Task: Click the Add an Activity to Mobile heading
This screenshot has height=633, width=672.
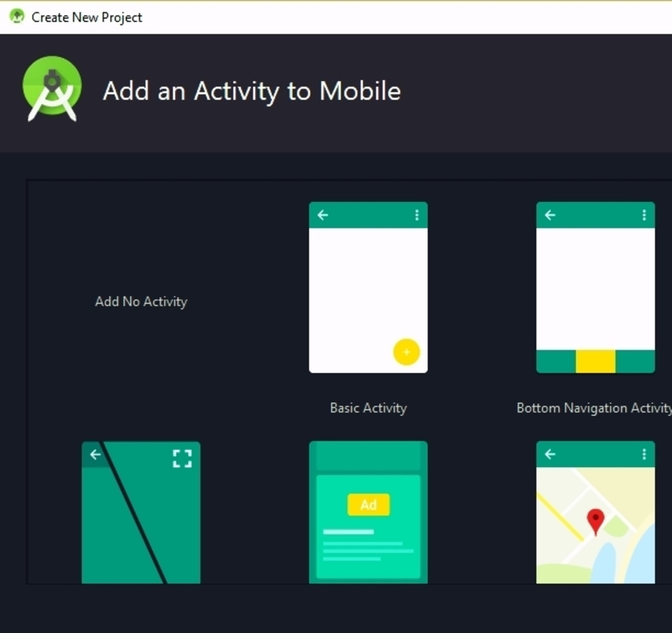Action: (x=252, y=91)
